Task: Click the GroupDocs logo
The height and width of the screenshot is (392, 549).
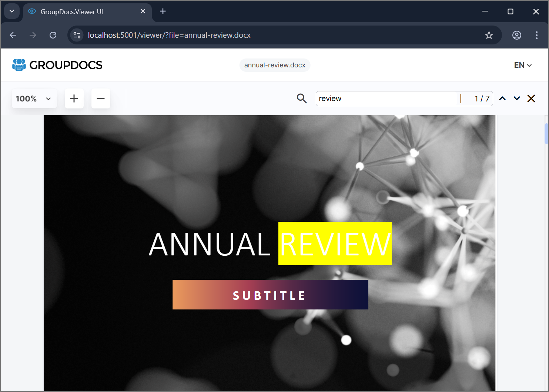Action: (57, 65)
